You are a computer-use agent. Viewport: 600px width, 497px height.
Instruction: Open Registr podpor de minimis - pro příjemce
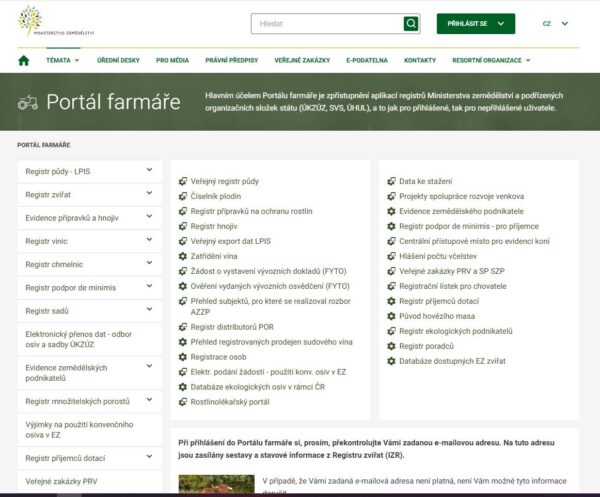(x=469, y=226)
